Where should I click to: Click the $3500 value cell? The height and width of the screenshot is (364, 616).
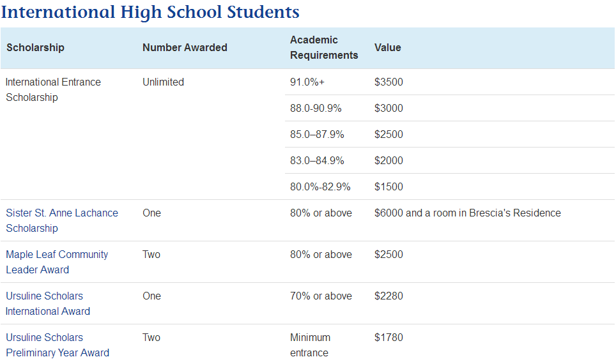coord(389,82)
